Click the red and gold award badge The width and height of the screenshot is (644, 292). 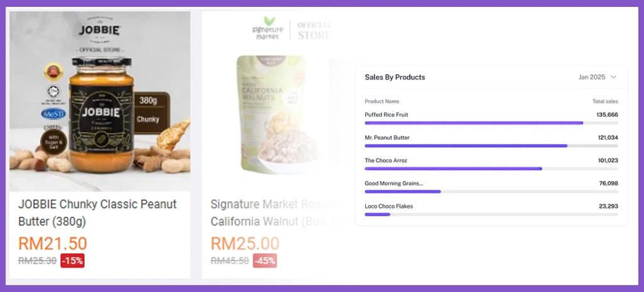(x=53, y=71)
